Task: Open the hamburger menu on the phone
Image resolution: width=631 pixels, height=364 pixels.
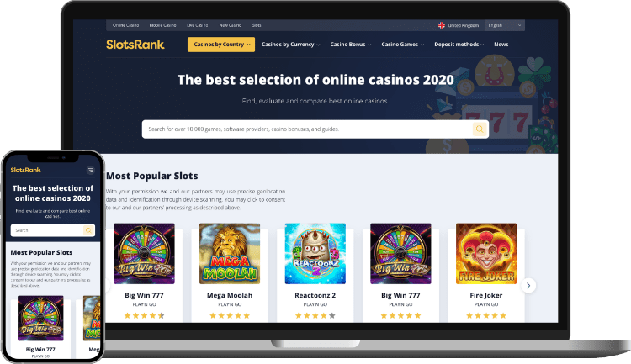Action: coord(91,170)
